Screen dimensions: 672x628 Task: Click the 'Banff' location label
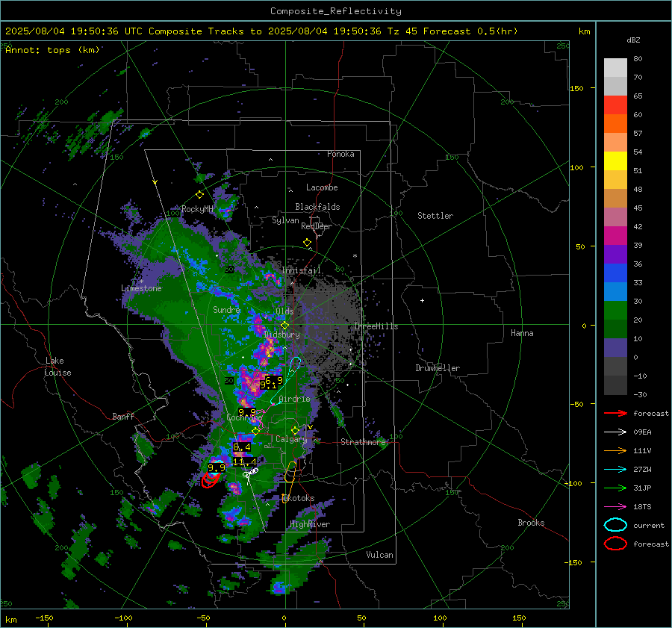tap(123, 416)
